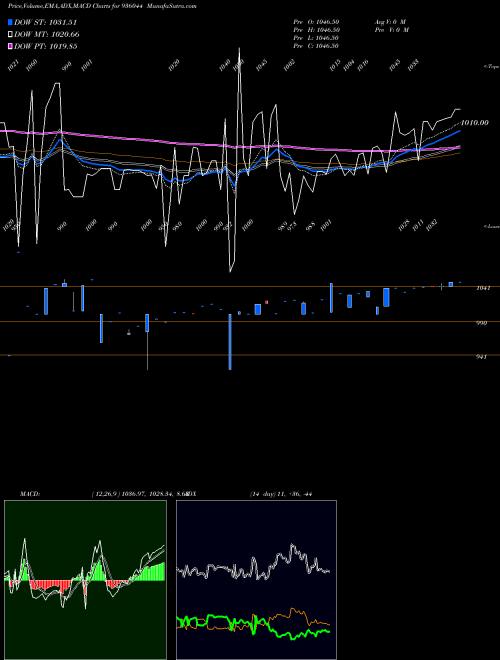500x660 pixels.
Task: Click the 'Avg V: 0 M' volume text
Action: 391,22
